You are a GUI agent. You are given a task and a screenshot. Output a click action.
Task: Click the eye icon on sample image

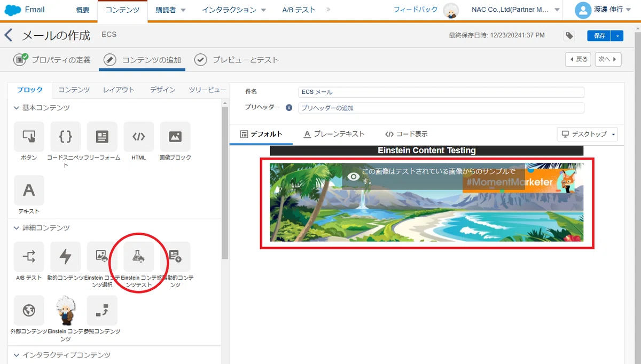click(353, 176)
